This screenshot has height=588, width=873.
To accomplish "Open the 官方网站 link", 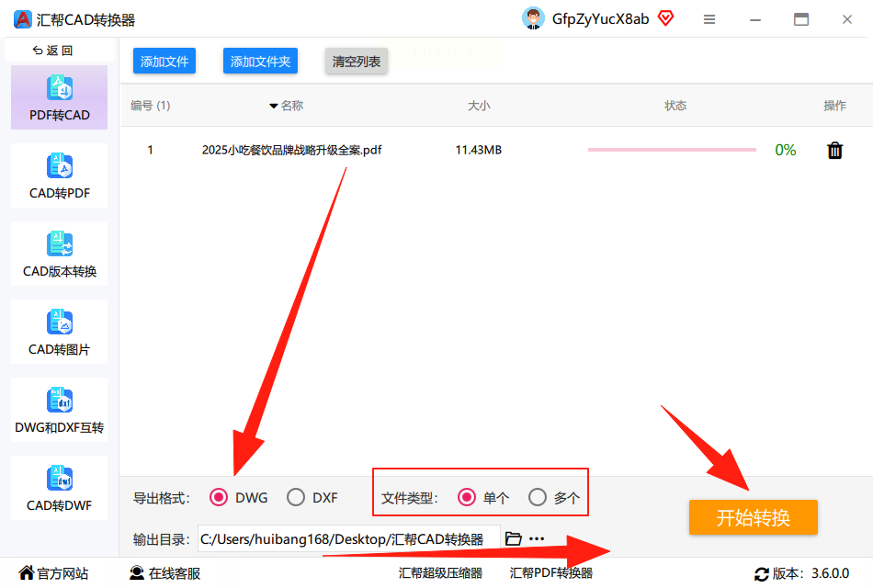I will 53,573.
